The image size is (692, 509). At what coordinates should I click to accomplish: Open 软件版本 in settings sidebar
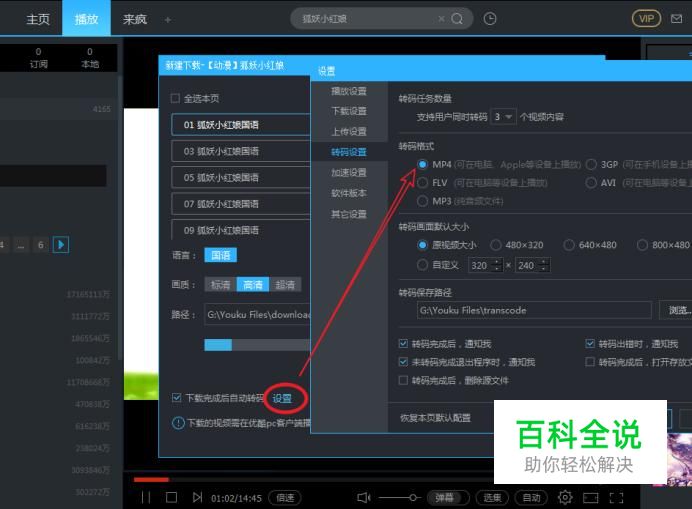tap(349, 193)
